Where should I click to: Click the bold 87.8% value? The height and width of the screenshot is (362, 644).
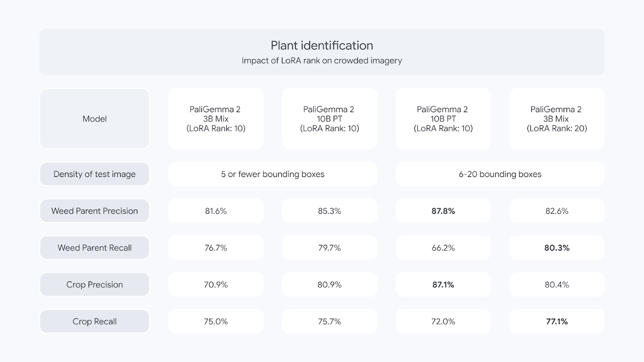443,211
